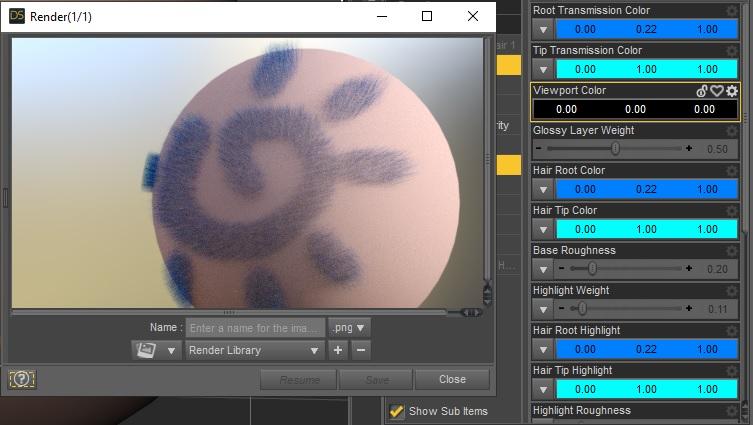Open settings gear for Base Roughness
This screenshot has width=753, height=425.
coord(731,251)
